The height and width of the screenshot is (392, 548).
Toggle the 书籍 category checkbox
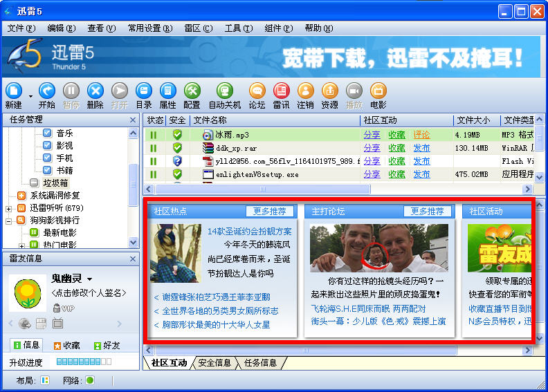(x=47, y=170)
